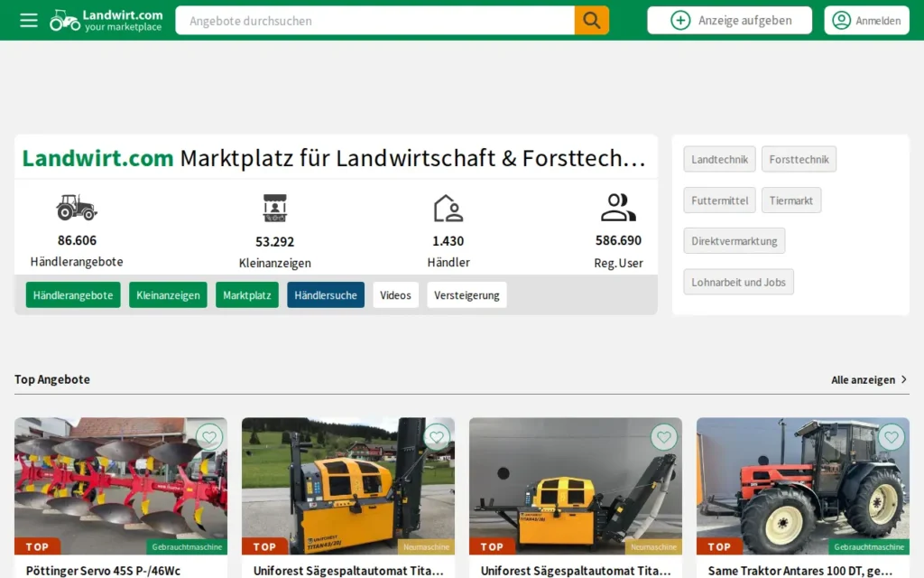
Task: Open the Versteigerung tab
Action: click(467, 295)
